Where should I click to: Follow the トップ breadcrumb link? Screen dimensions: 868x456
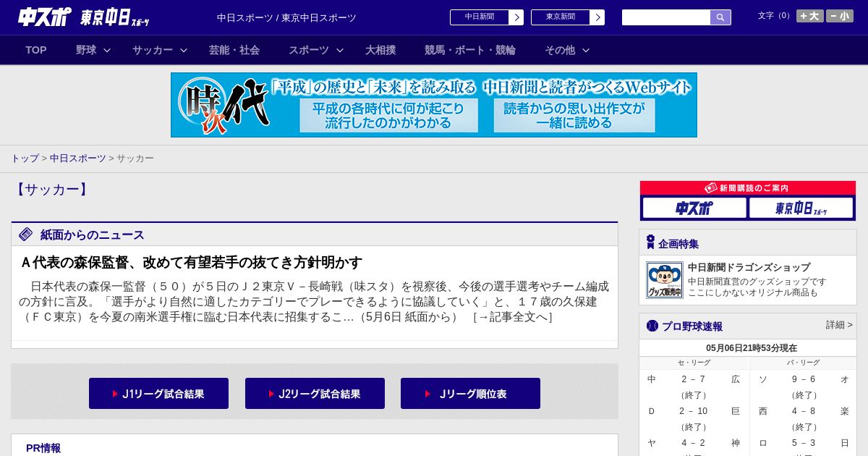(x=25, y=158)
